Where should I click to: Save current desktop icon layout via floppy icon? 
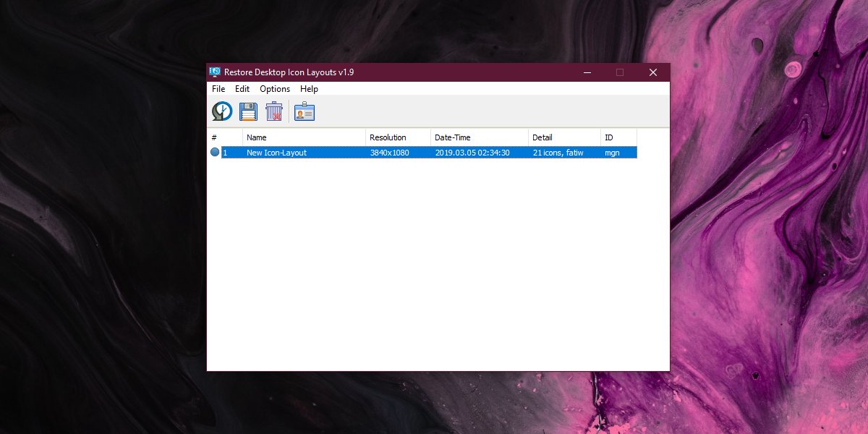point(248,110)
